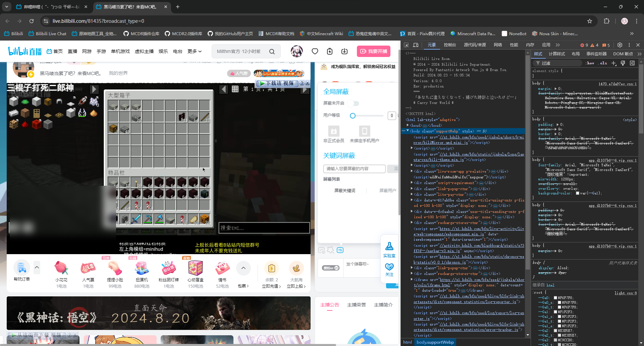Toggle blocking for 非正式会员

[333, 131]
